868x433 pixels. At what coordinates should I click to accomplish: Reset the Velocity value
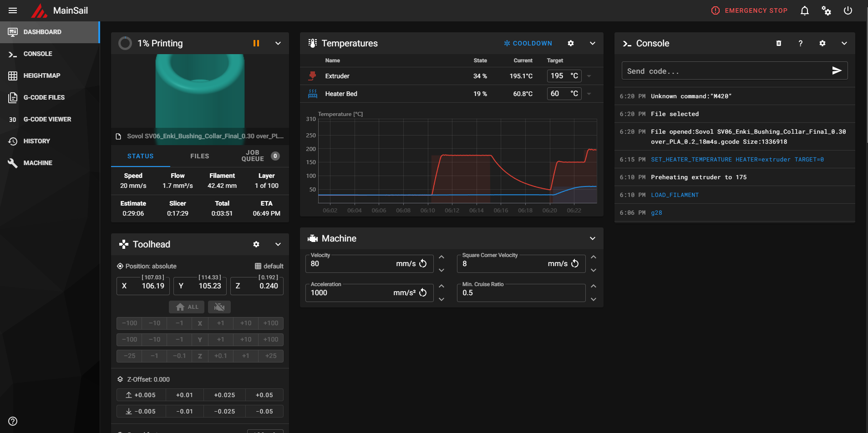click(x=423, y=264)
